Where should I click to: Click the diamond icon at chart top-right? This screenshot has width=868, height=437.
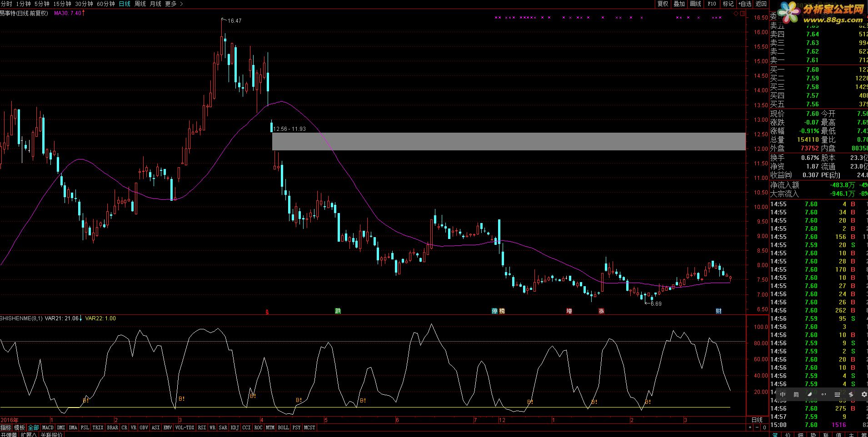736,14
